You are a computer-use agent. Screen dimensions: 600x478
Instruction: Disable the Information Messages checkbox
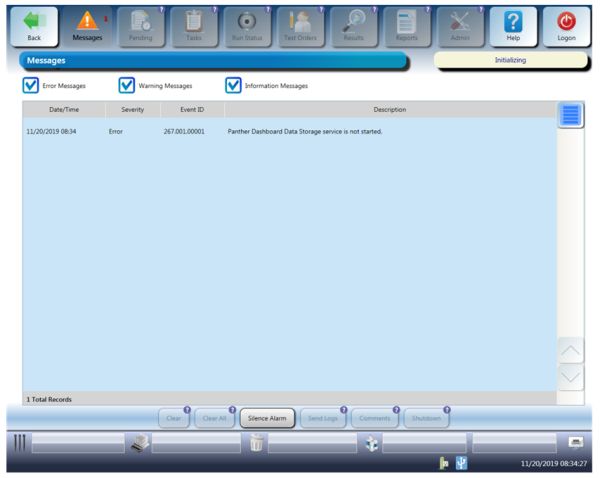(233, 86)
